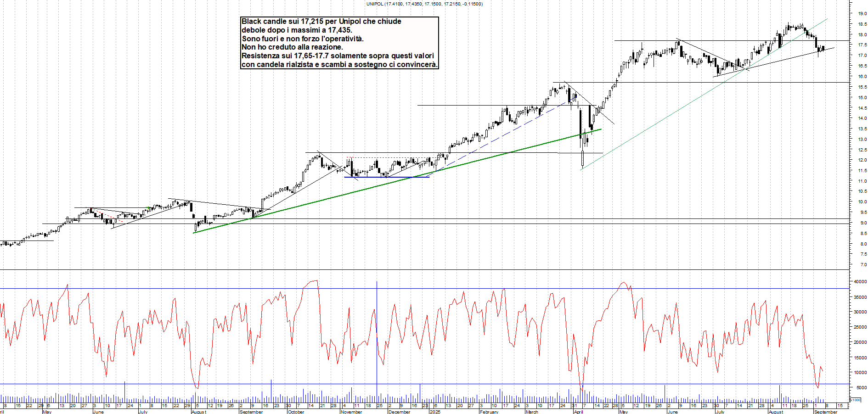The image size is (868, 414).
Task: Click the 10000 volume axis label
Action: (860, 373)
